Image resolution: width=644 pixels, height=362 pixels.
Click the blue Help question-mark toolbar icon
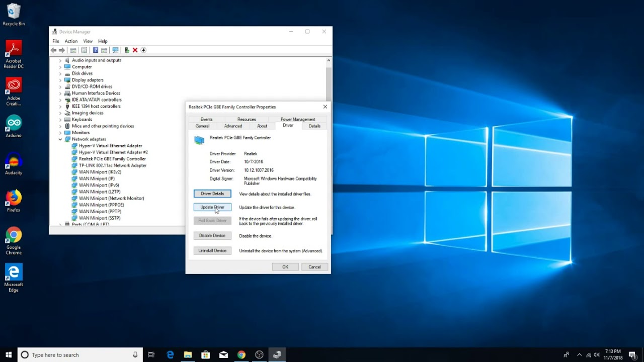click(x=95, y=50)
